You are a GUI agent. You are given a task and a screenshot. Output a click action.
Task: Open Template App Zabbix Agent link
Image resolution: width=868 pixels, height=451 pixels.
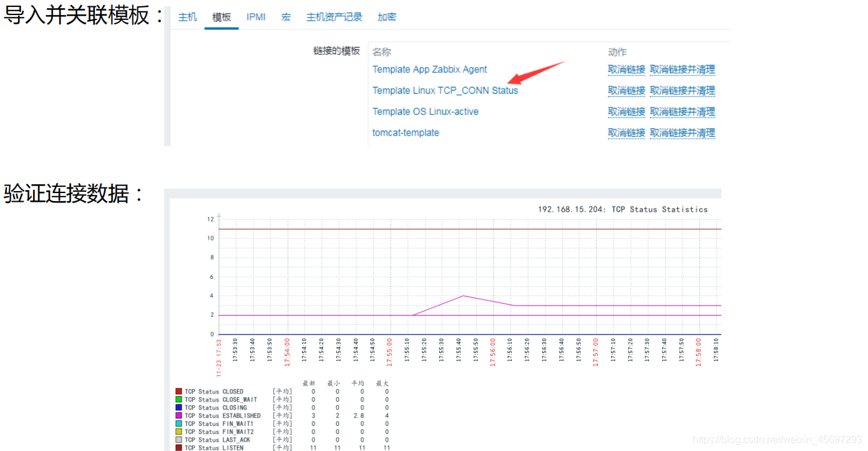[x=430, y=69]
